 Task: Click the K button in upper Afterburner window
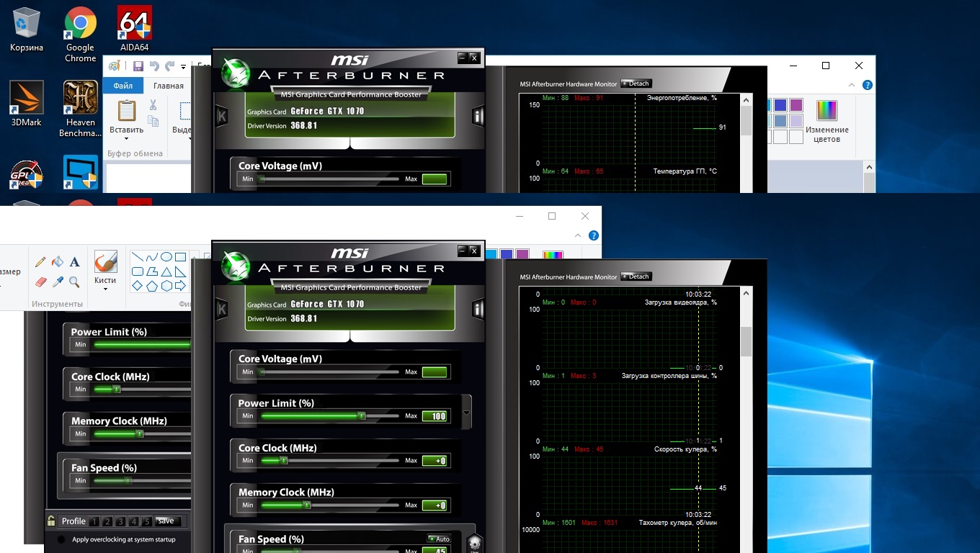click(221, 116)
